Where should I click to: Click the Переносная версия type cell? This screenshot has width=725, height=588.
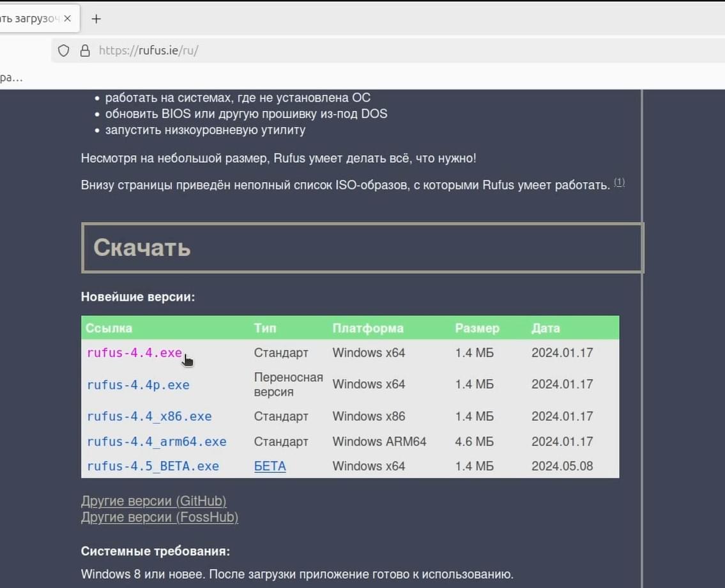289,384
